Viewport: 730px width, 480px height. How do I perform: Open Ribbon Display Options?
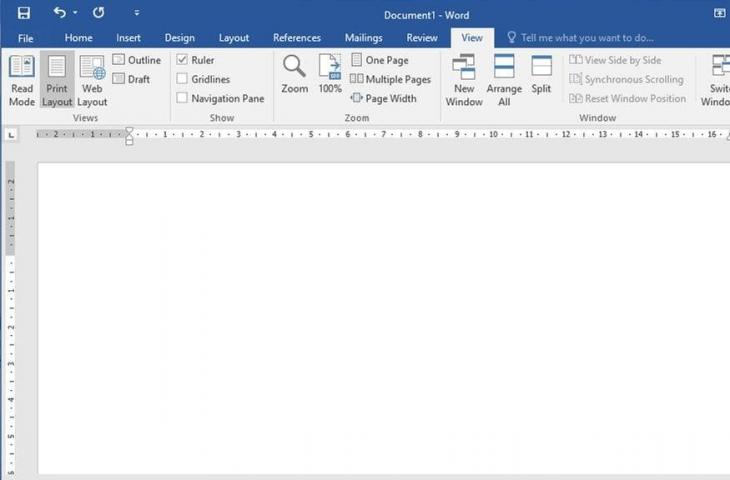[719, 14]
